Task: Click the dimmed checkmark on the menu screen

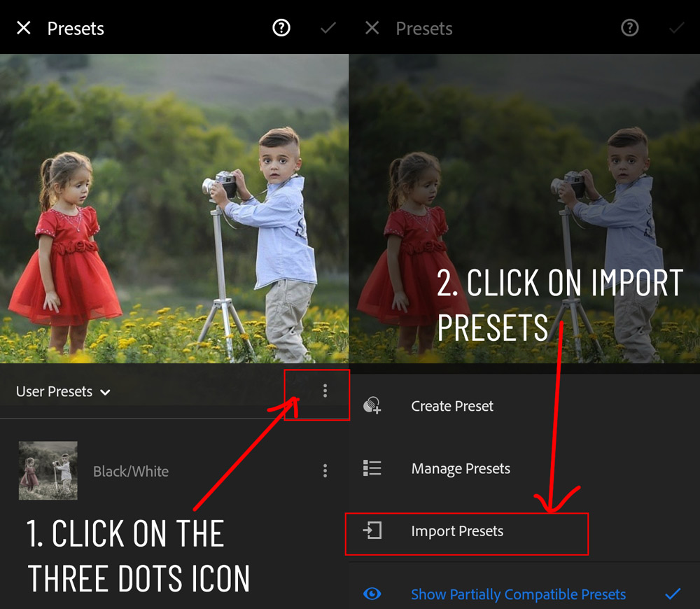Action: point(676,28)
